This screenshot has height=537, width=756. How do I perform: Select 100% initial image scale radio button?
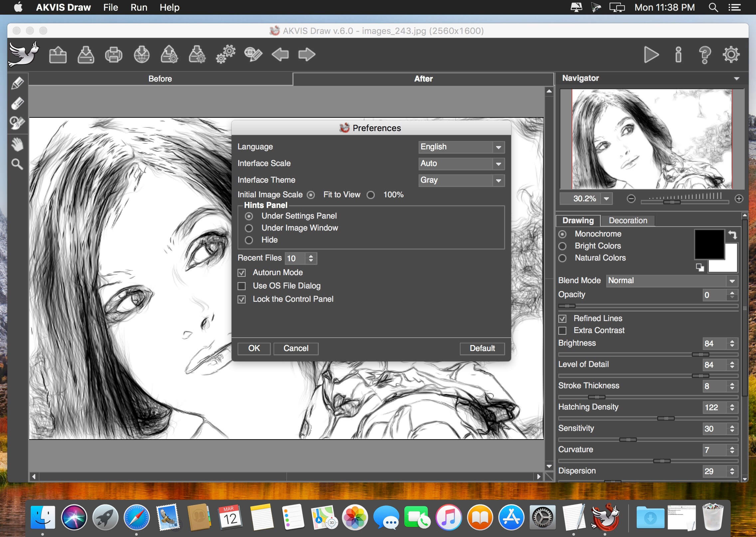pyautogui.click(x=371, y=195)
